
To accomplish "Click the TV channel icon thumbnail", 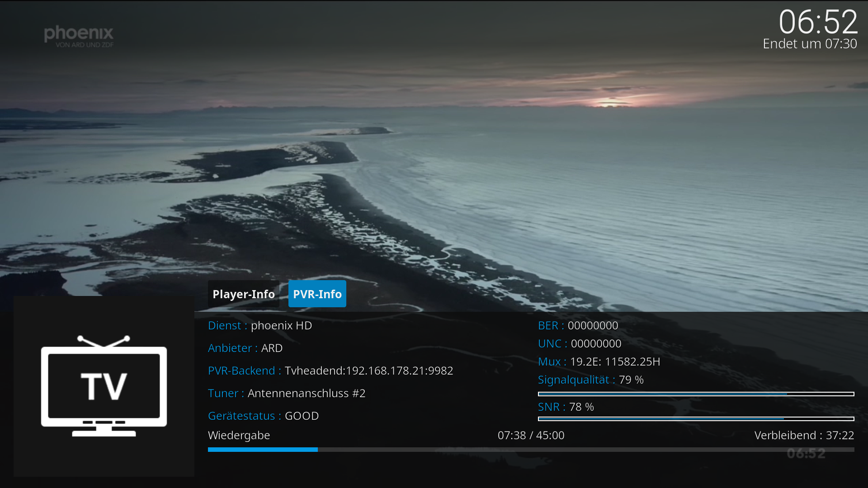I will point(104,386).
